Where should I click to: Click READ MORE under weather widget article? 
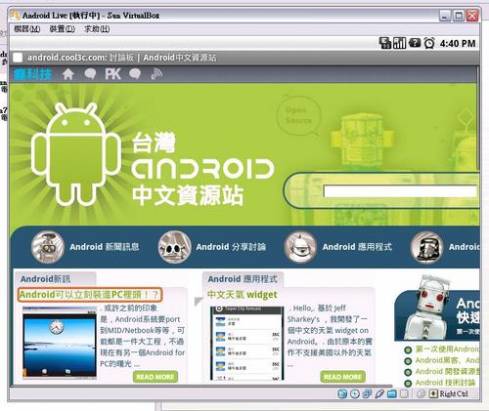pos(343,377)
